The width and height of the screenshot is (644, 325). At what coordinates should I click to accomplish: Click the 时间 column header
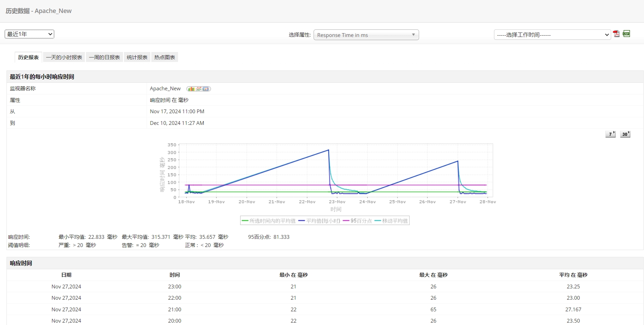pos(175,275)
